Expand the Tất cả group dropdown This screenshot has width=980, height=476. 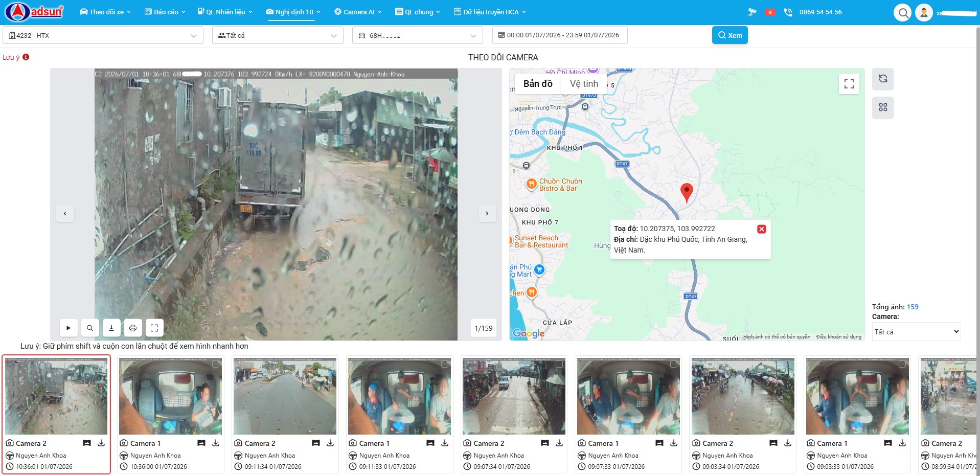(278, 35)
